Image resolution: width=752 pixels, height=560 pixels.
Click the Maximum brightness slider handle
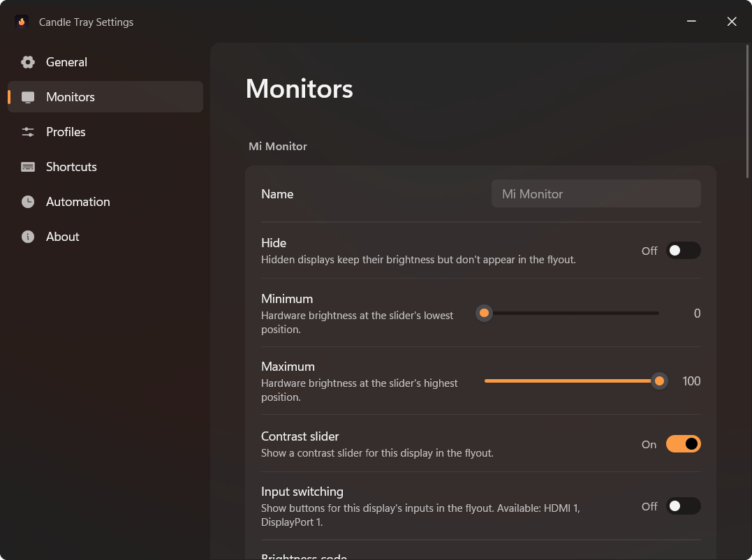point(659,381)
